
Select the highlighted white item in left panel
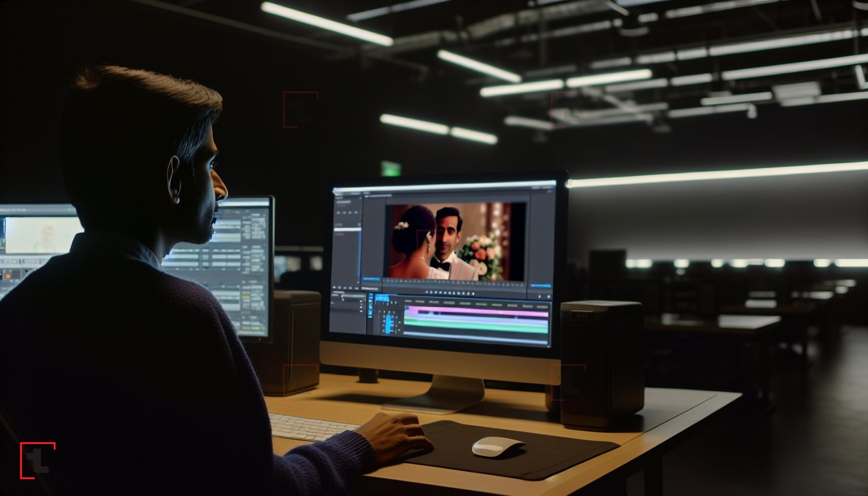[x=348, y=229]
